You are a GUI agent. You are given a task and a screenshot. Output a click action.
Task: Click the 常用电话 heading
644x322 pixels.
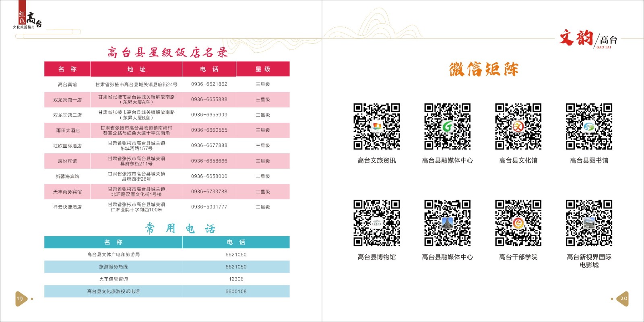[x=180, y=229]
